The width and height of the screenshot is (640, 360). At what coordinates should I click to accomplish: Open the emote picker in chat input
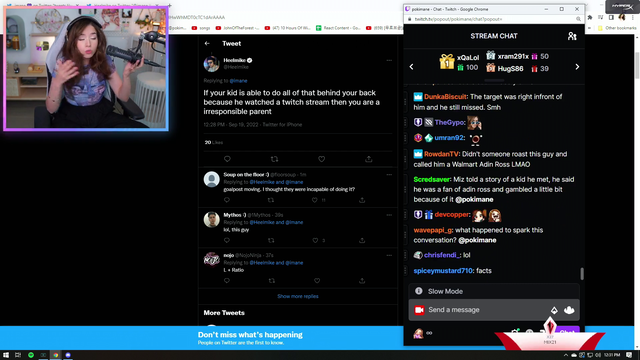pyautogui.click(x=569, y=310)
